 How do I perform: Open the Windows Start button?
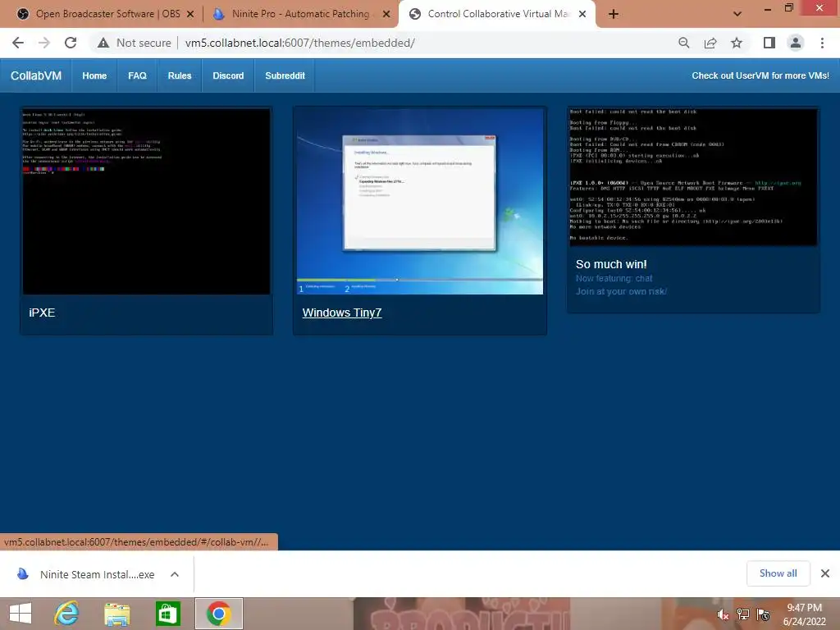click(x=21, y=614)
